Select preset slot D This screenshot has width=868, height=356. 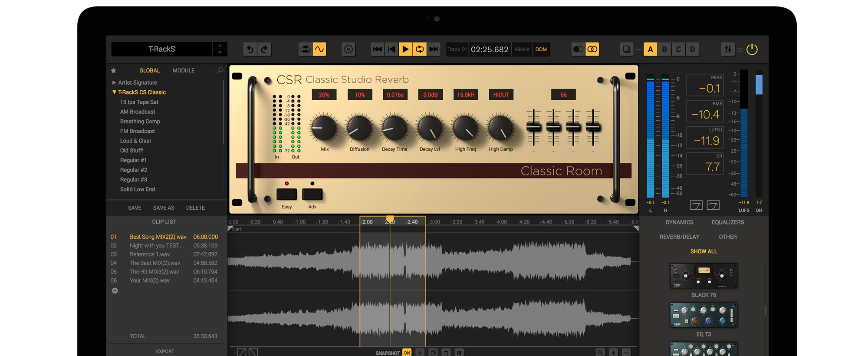click(693, 49)
